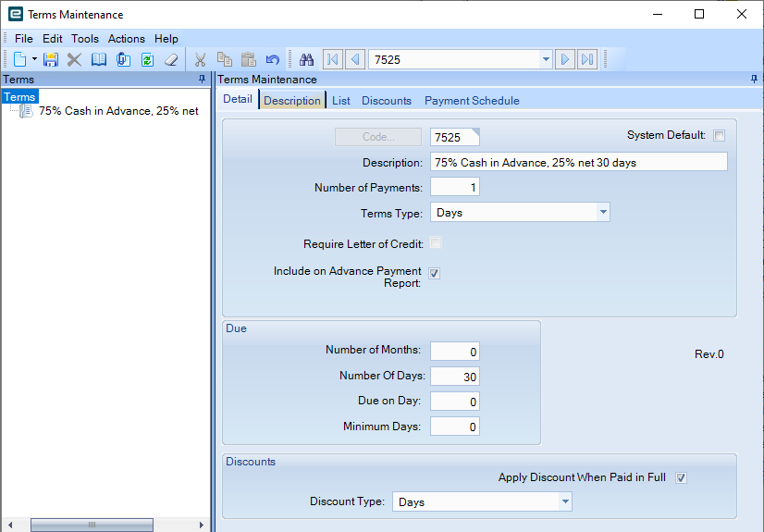Open the Help menu
The width and height of the screenshot is (764, 532).
(166, 39)
